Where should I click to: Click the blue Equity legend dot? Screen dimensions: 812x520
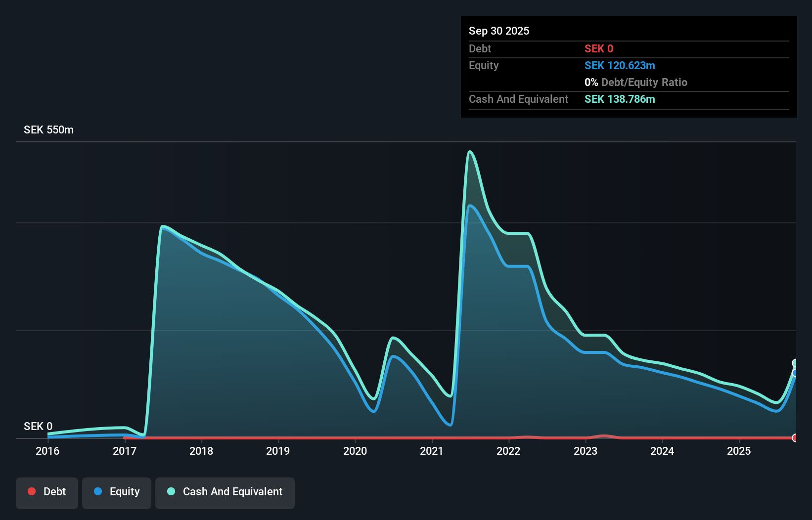(97, 491)
